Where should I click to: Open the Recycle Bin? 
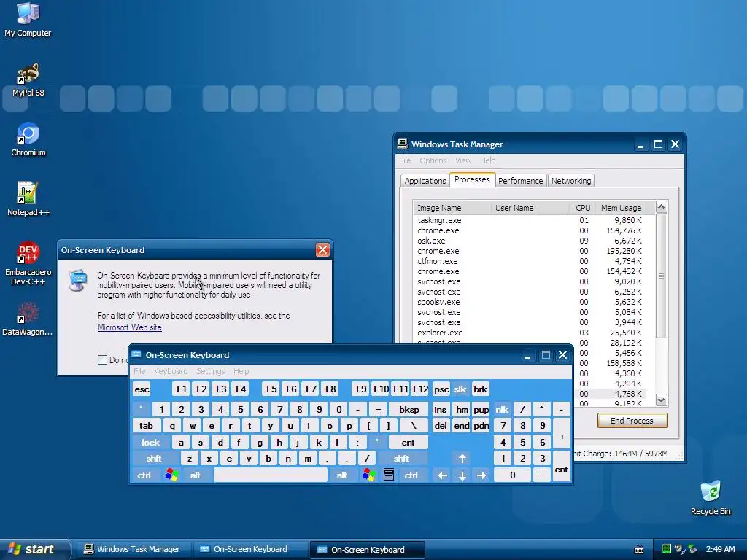point(711,498)
